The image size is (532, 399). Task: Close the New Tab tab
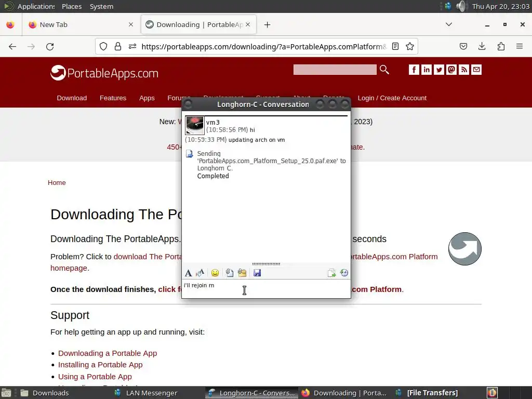pyautogui.click(x=131, y=24)
